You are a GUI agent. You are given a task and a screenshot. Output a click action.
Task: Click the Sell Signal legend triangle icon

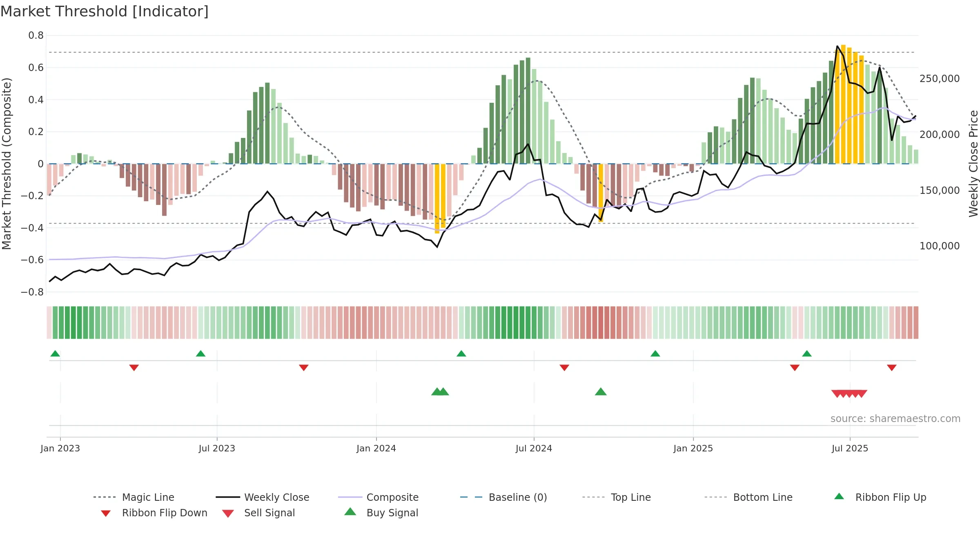[x=228, y=513]
